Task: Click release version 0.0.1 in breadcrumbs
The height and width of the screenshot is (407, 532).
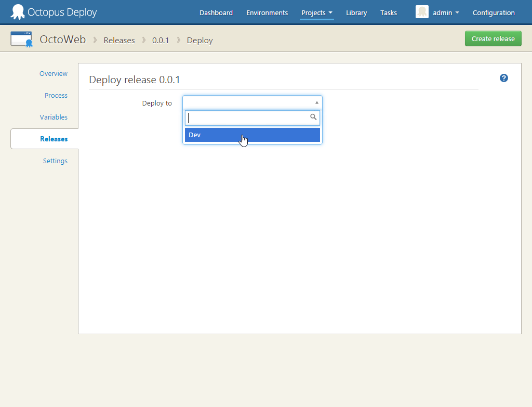Action: point(161,40)
